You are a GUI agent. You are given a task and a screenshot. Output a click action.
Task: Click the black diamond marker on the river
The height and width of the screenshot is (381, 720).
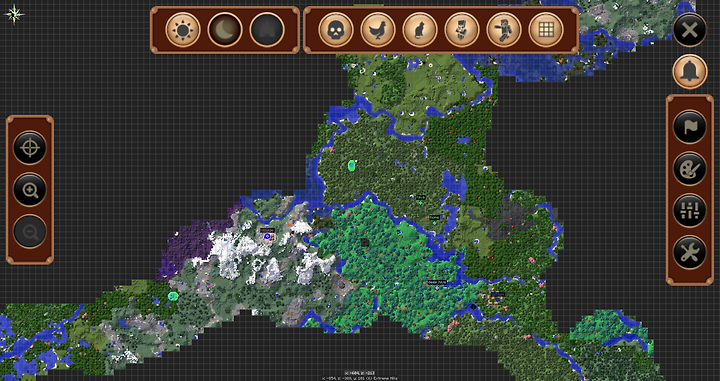click(473, 307)
